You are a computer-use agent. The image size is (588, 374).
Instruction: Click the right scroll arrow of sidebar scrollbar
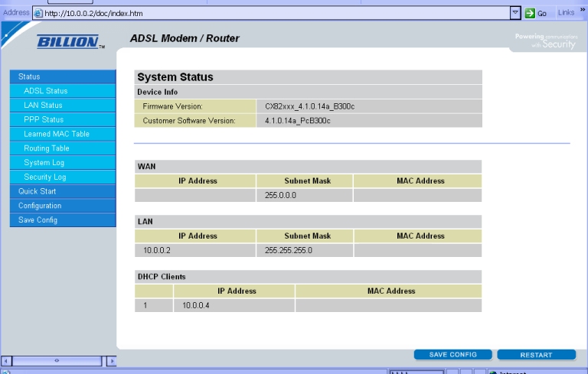(x=111, y=361)
